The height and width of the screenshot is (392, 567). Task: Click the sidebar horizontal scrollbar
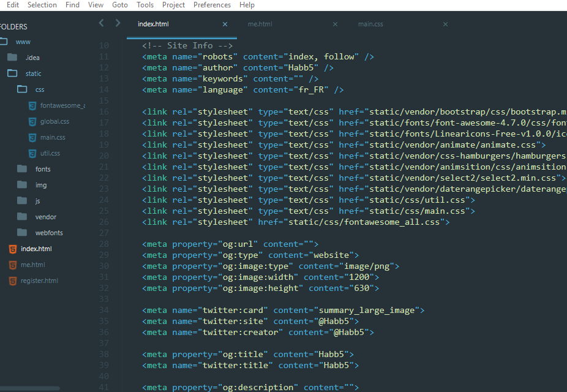click(29, 388)
